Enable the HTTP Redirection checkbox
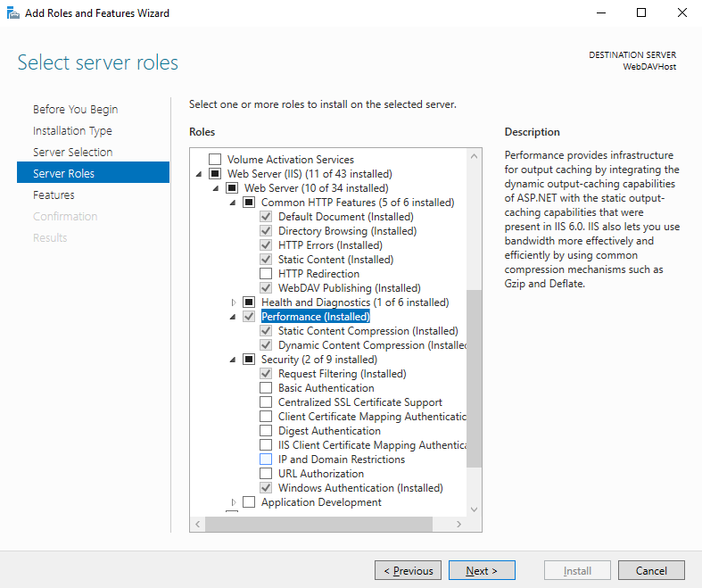Viewport: 702px width, 588px height. coord(266,274)
